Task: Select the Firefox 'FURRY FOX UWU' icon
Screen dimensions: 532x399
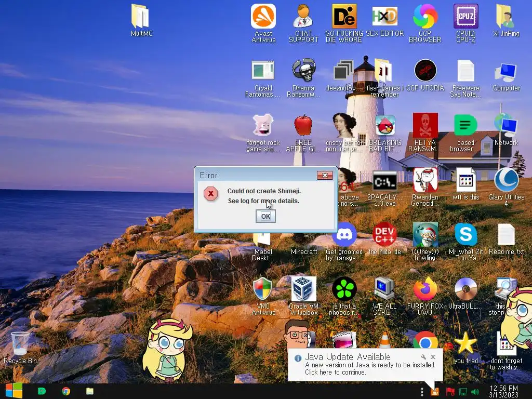Action: tap(425, 289)
